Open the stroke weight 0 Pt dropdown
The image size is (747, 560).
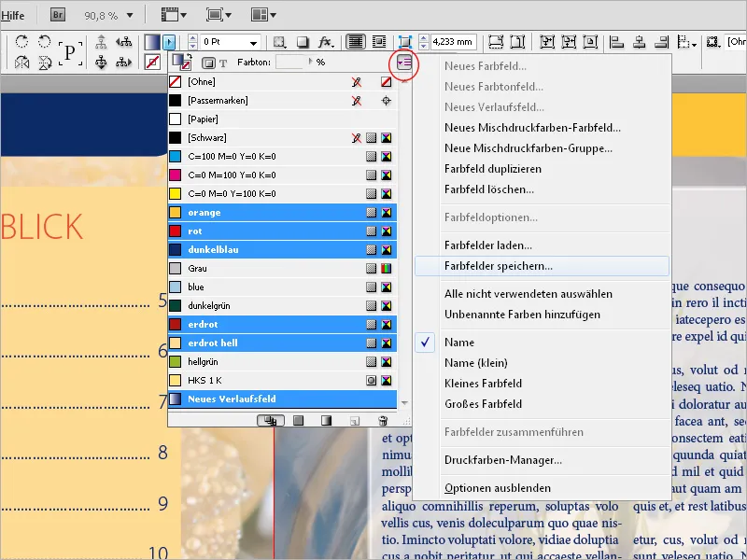tap(254, 42)
